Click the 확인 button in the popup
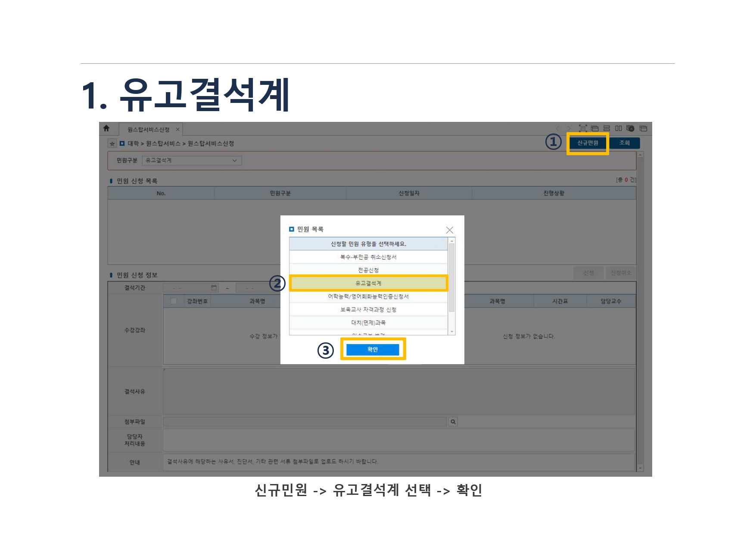The width and height of the screenshot is (756, 534). coord(373,349)
